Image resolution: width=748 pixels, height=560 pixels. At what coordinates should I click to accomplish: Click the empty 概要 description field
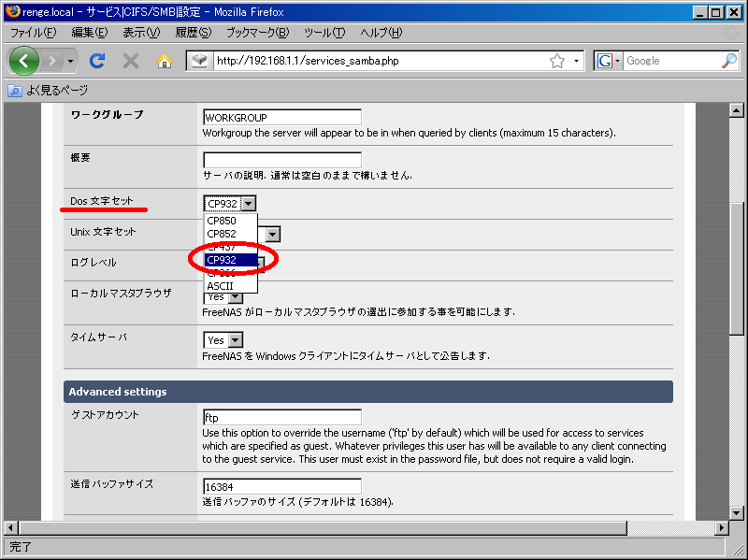tap(282, 160)
